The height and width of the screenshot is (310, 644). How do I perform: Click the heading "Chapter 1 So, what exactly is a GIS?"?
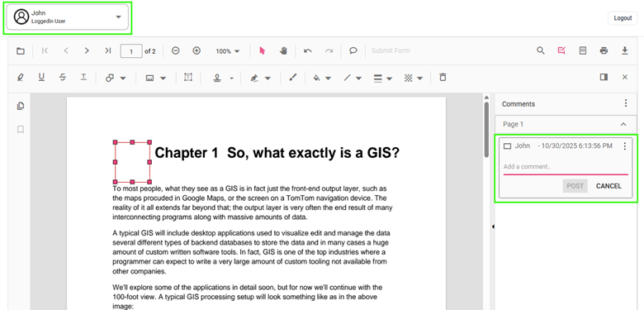(x=277, y=153)
